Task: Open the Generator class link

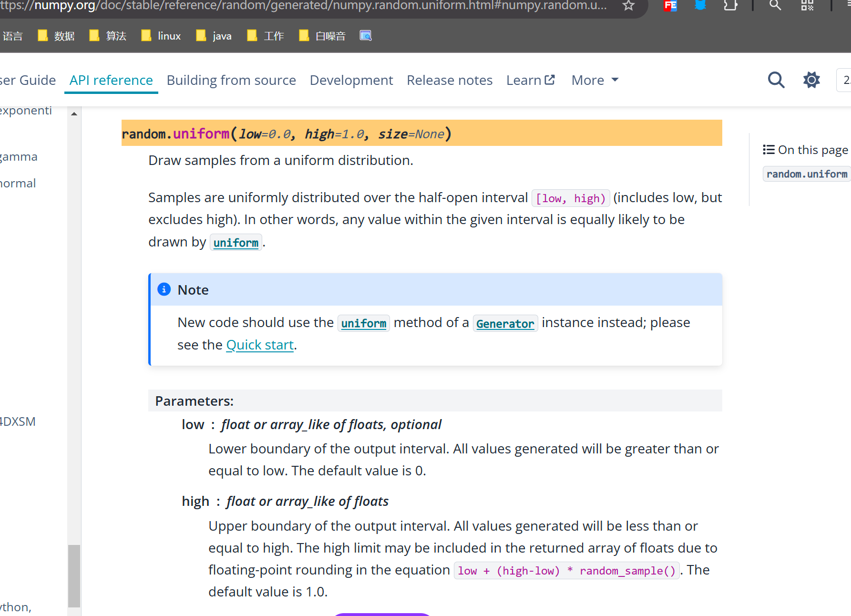Action: (x=505, y=324)
